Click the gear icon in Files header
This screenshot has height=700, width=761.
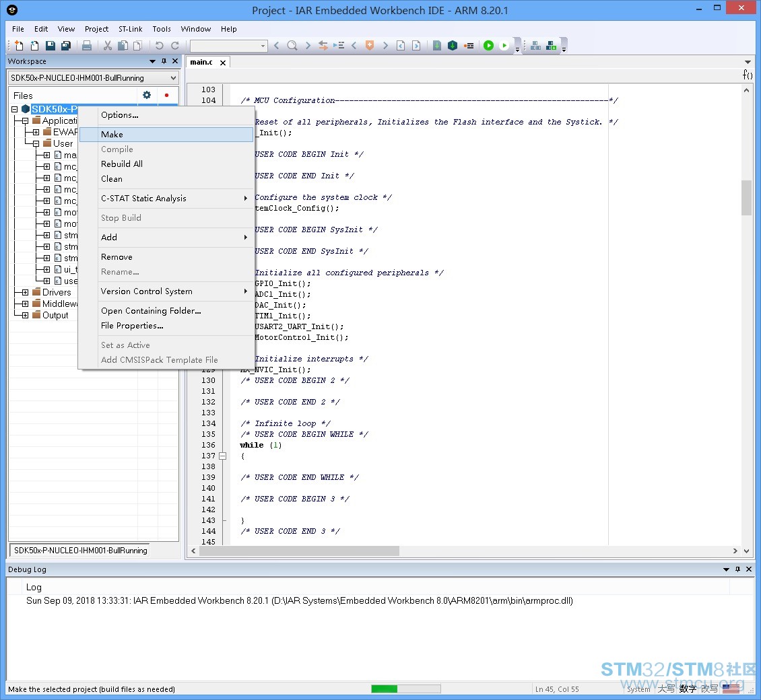147,95
